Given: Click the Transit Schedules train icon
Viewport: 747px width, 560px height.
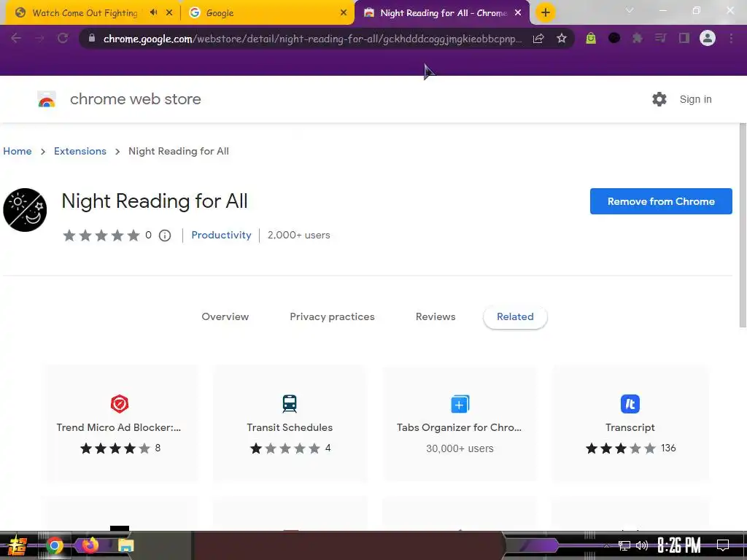Looking at the screenshot, I should click(290, 404).
